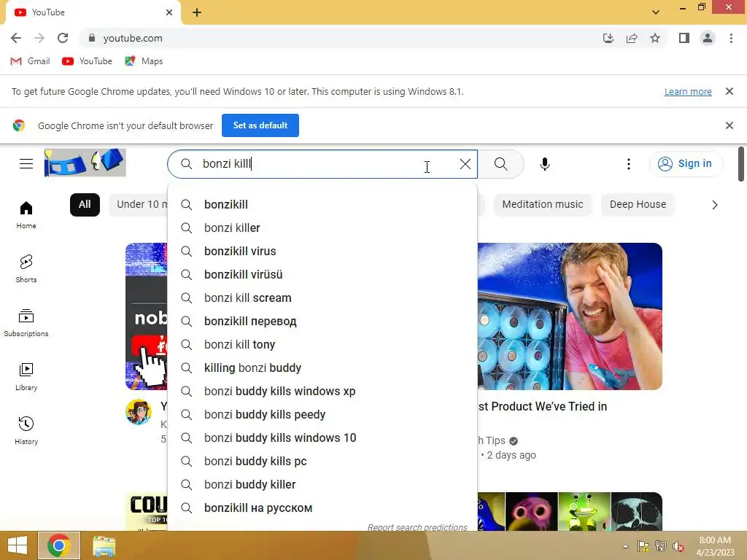Screen dimensions: 747x560
Task: Choose suggestion "killing bonzi buddy"
Action: (322, 367)
